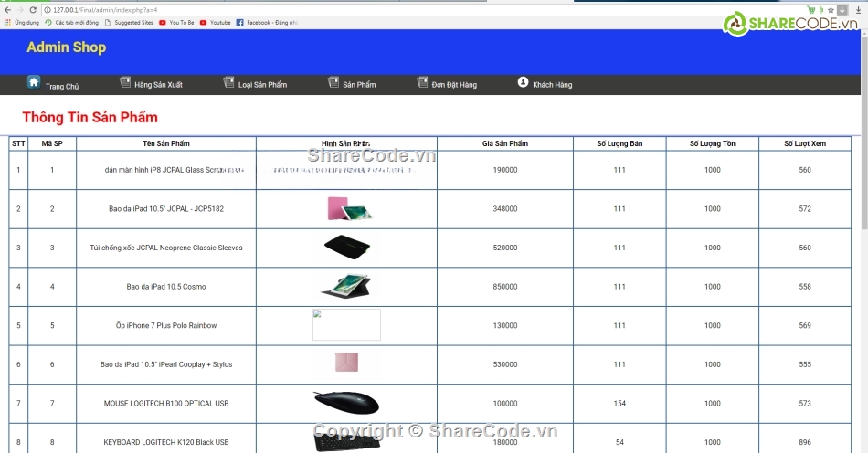Click the iPad 10.5 Cosmo case thumbnail
Viewport: 868px width, 453px height.
346,286
